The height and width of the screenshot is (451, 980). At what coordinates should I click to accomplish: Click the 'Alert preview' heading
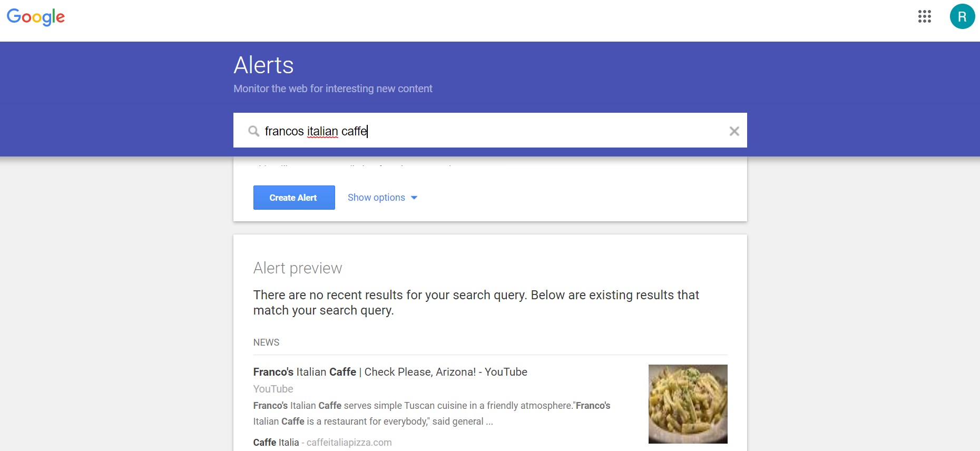(298, 268)
